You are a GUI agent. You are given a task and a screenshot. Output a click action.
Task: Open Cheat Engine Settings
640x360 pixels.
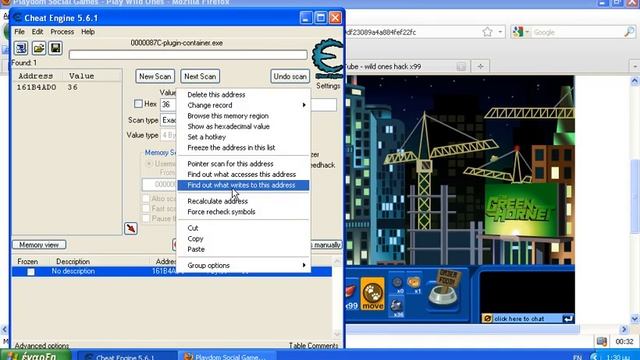[328, 86]
